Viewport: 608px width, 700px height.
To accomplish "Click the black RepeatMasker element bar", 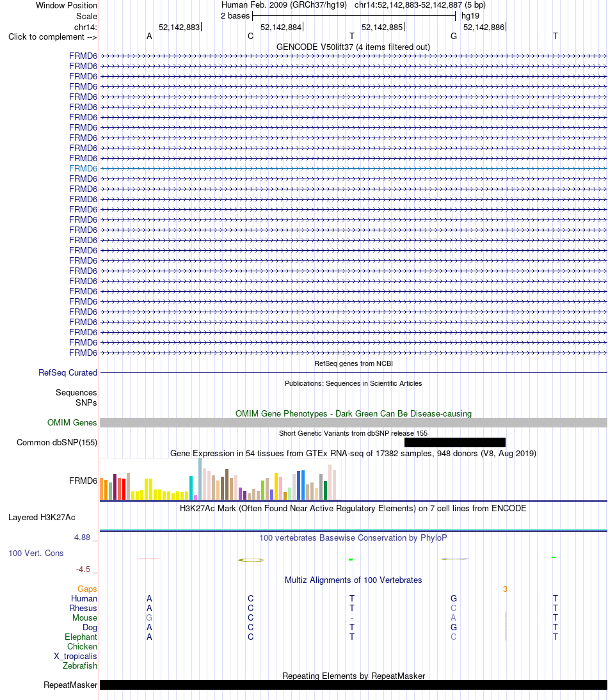I will (x=353, y=685).
